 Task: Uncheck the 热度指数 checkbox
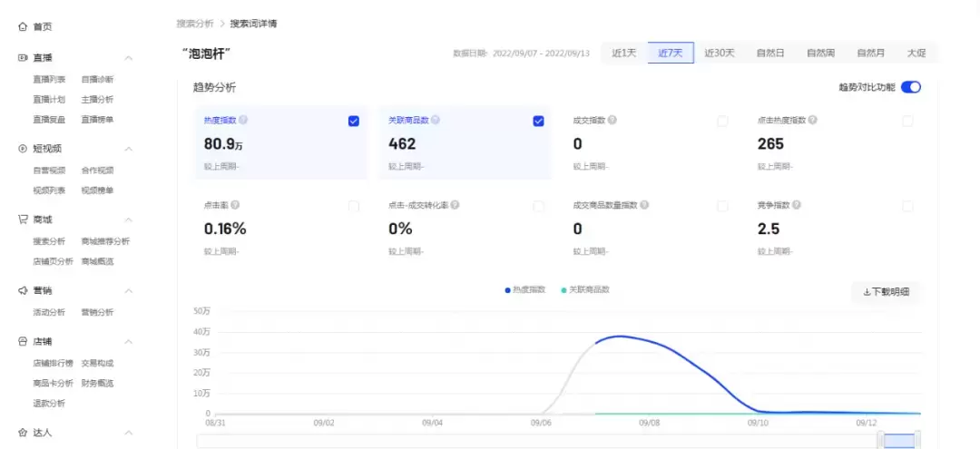[x=354, y=122]
